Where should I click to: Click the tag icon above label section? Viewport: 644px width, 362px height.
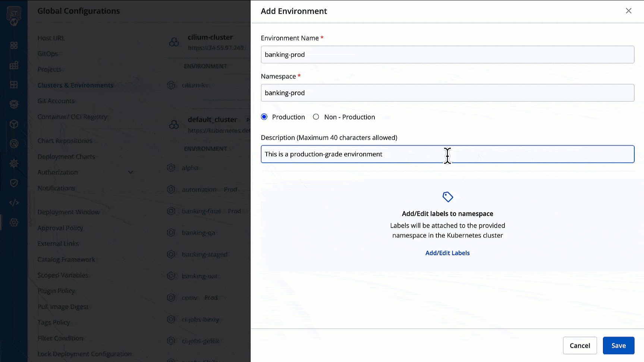pos(447,197)
